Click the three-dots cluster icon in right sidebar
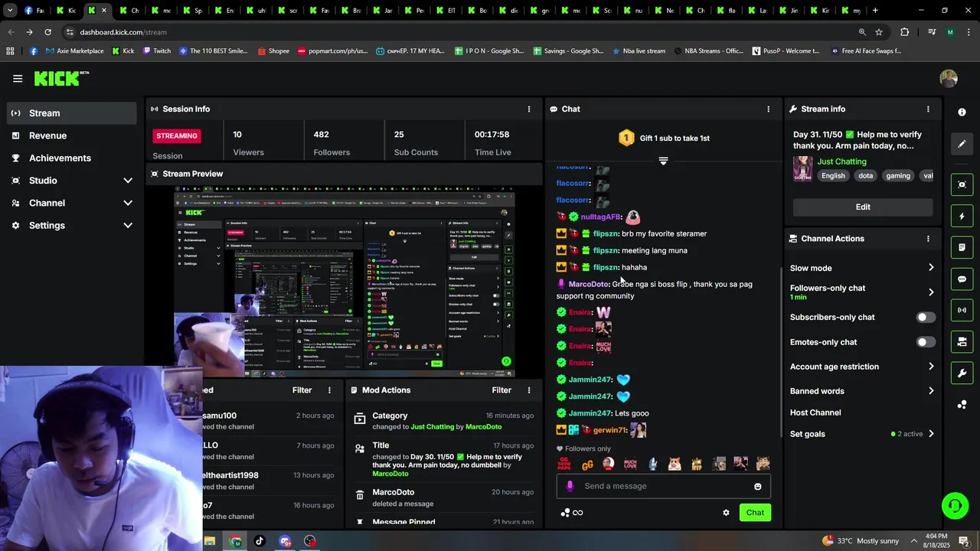 tap(962, 404)
